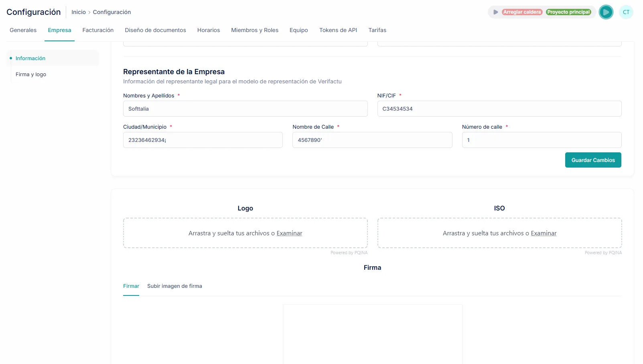Viewport: 643px width, 364px height.
Task: Select 'Miembros y Roles' in the navigation
Action: click(x=255, y=30)
